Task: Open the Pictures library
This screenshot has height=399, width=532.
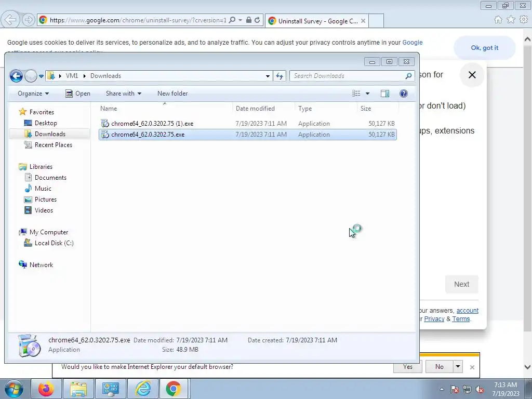Action: 46,199
